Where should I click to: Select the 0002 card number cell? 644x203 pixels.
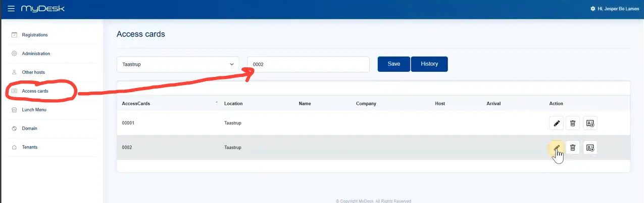pos(127,147)
